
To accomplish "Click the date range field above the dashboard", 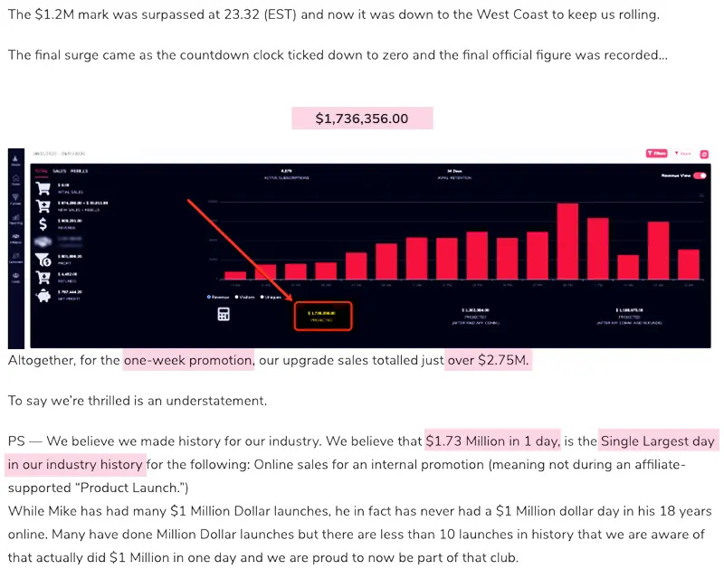I will pyautogui.click(x=59, y=154).
